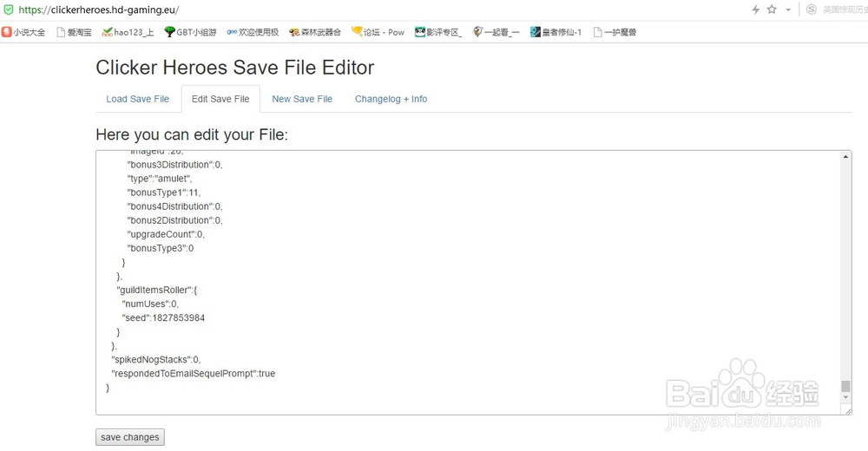The width and height of the screenshot is (868, 451).
Task: Open the 小说大全 bookmark
Action: (23, 32)
